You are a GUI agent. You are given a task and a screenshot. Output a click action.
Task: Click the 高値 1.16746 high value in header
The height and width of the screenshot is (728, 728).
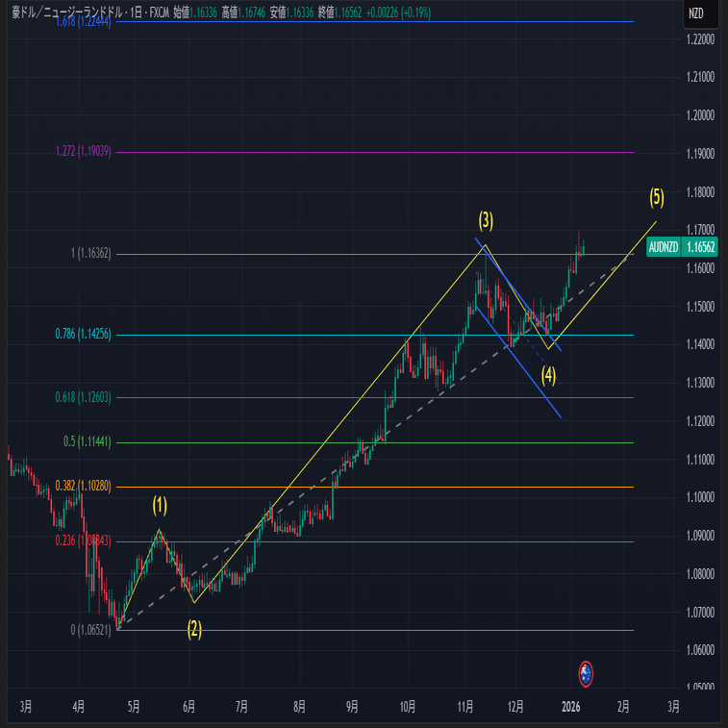[243, 13]
